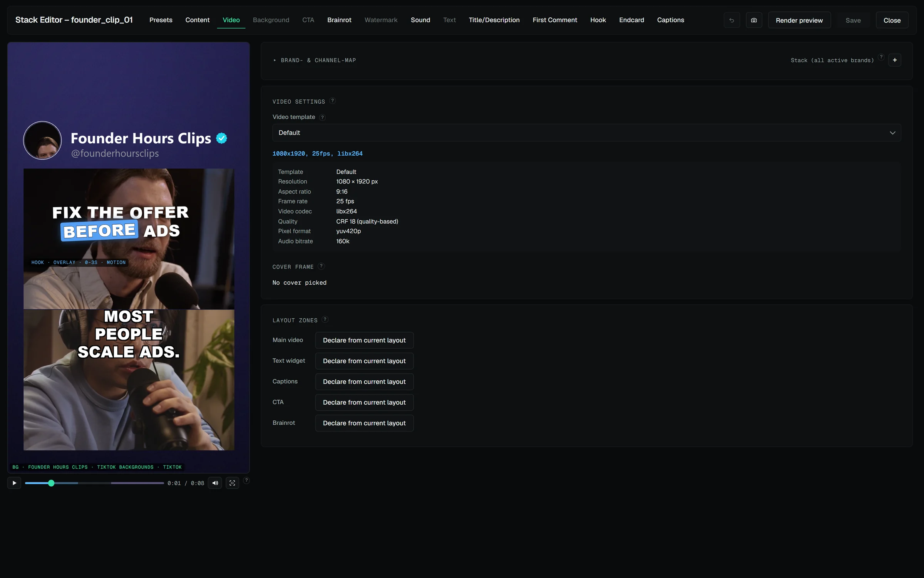This screenshot has height=578, width=924.
Task: Open help icon beside Cover Frame heading
Action: pos(321,266)
